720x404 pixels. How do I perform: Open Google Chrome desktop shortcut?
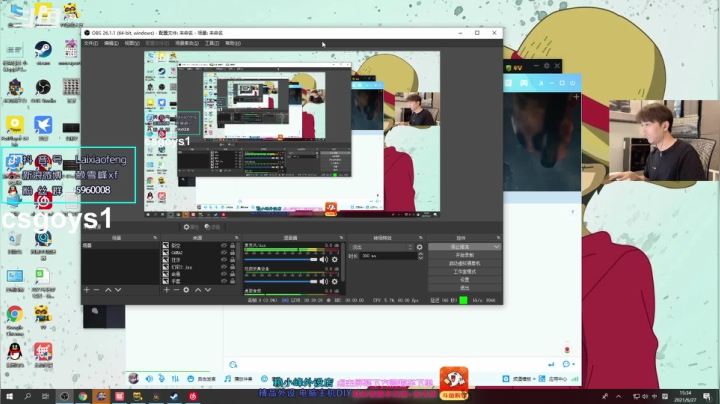(15, 320)
